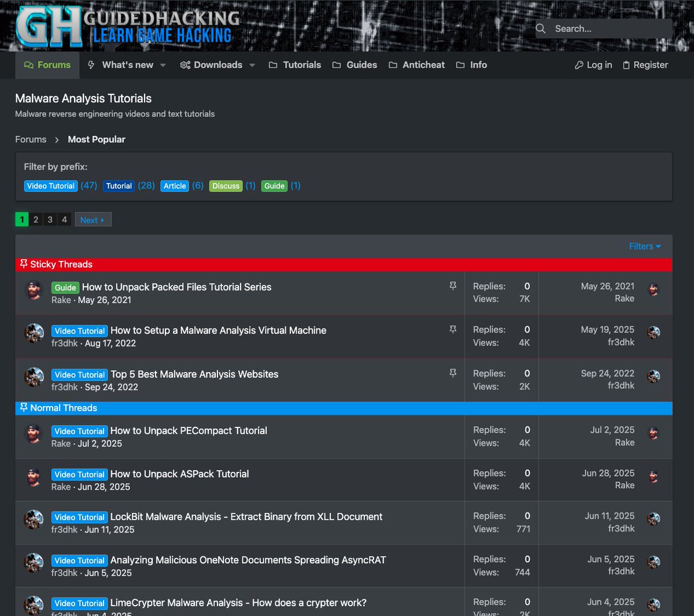Open the Tutorials nav item
This screenshot has height=616, width=694.
[x=295, y=65]
